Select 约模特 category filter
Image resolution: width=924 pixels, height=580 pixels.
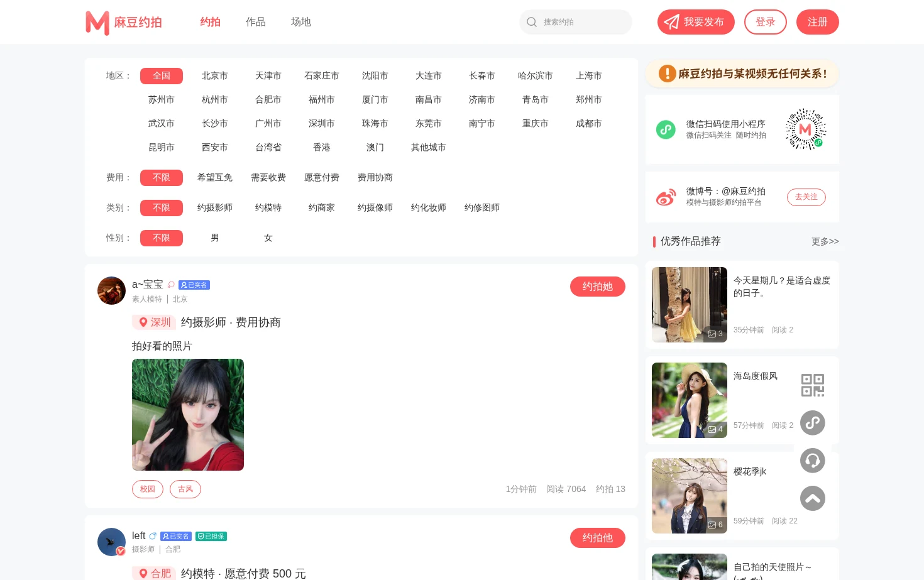(x=268, y=208)
